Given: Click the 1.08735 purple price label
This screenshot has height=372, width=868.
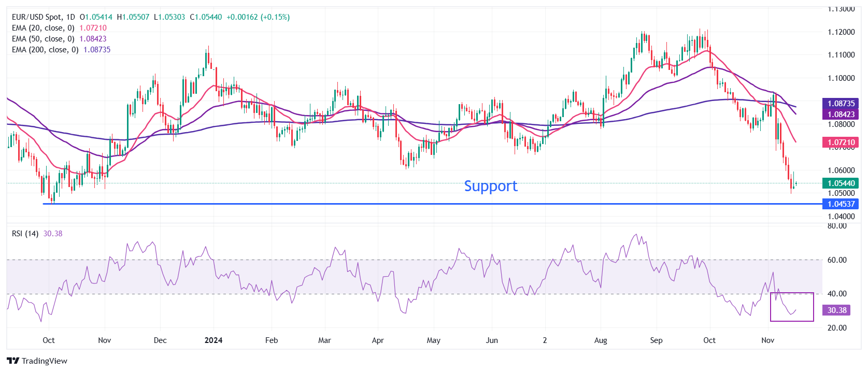Looking at the screenshot, I should 841,104.
